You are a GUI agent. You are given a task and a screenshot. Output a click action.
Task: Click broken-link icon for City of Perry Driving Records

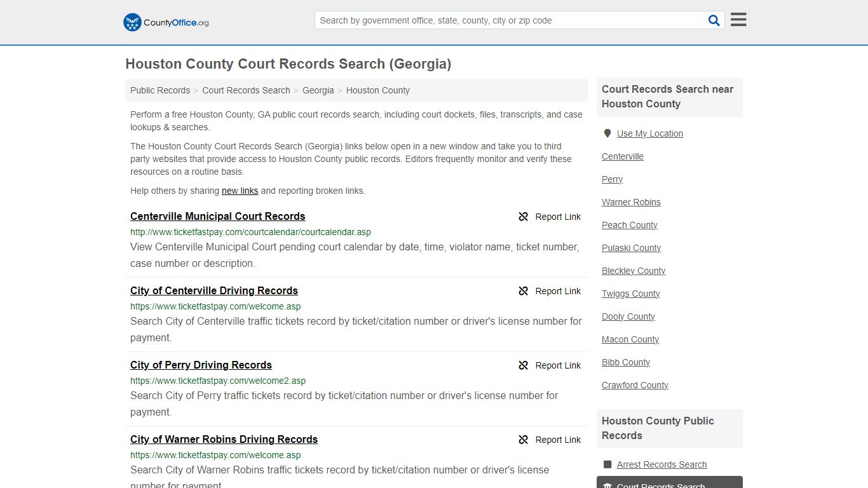(x=524, y=365)
